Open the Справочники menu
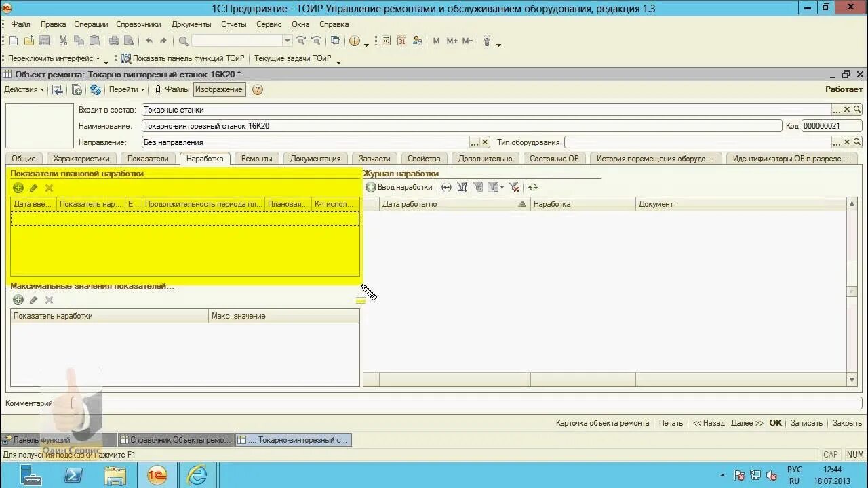This screenshot has height=488, width=868. click(138, 24)
